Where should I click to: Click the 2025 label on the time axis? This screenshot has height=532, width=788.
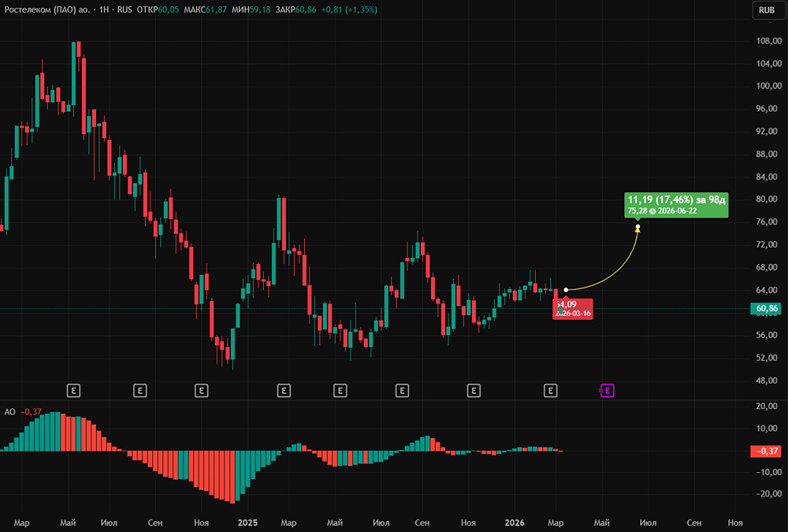(247, 523)
